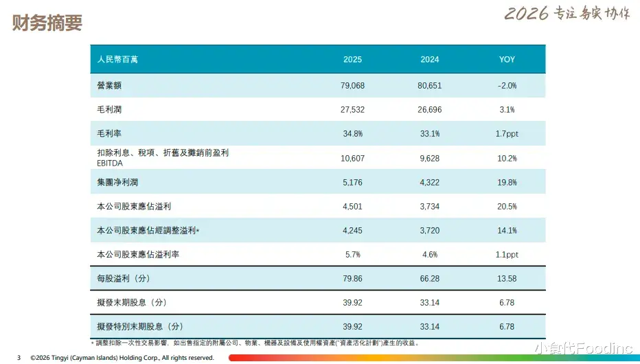Click the 2026 专注 务实 协作 slogan
The width and height of the screenshot is (640, 364).
click(x=567, y=13)
